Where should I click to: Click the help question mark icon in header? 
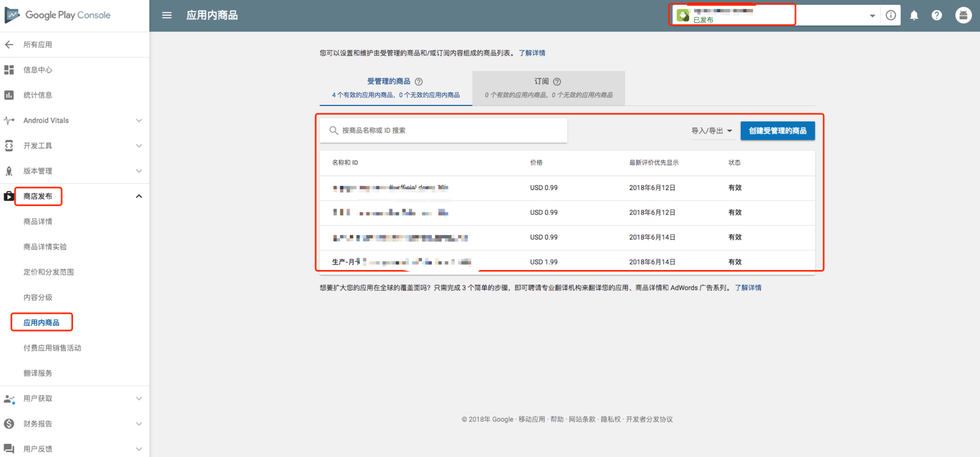click(x=937, y=15)
